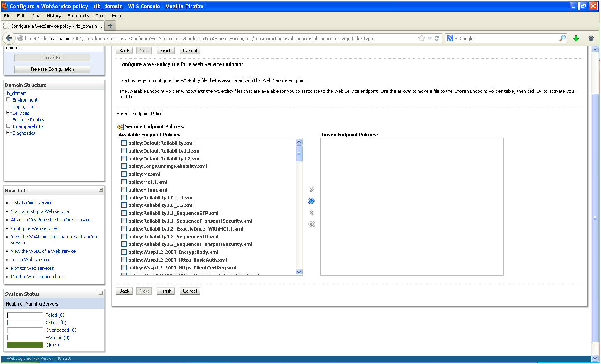601x364 pixels.
Task: Click the bottom Cancel button
Action: pyautogui.click(x=190, y=291)
